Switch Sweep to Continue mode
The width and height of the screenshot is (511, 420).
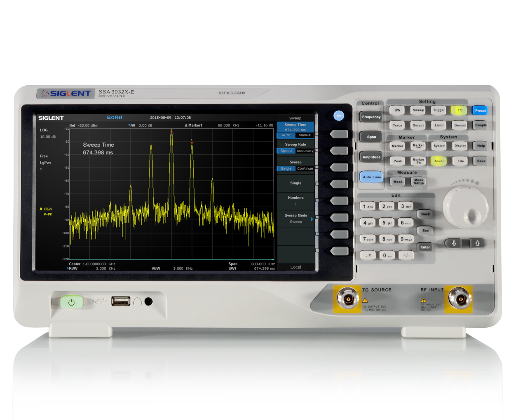click(x=305, y=169)
